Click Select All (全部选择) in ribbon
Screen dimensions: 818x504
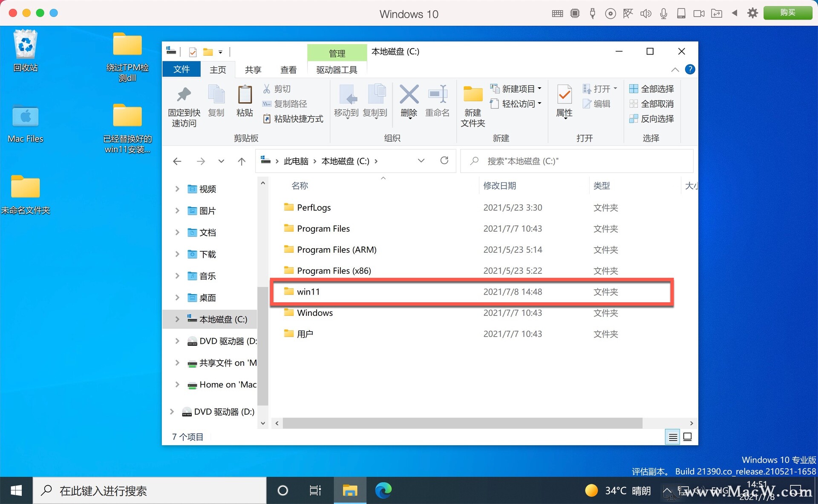652,89
